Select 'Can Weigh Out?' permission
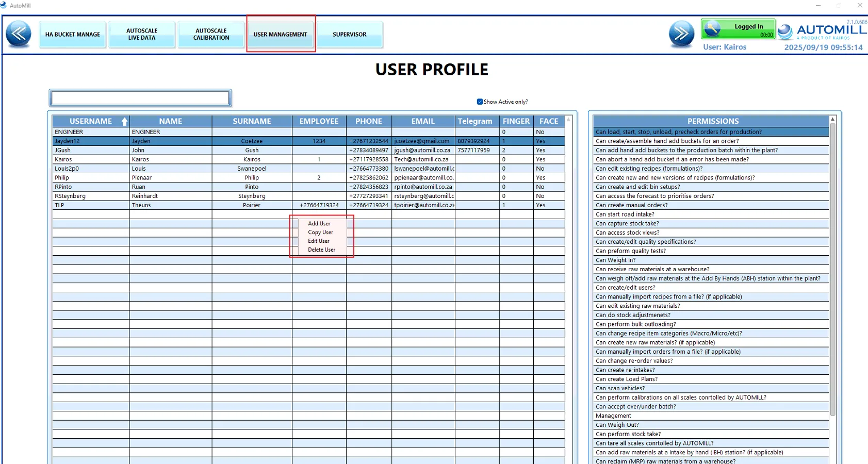 (711, 425)
